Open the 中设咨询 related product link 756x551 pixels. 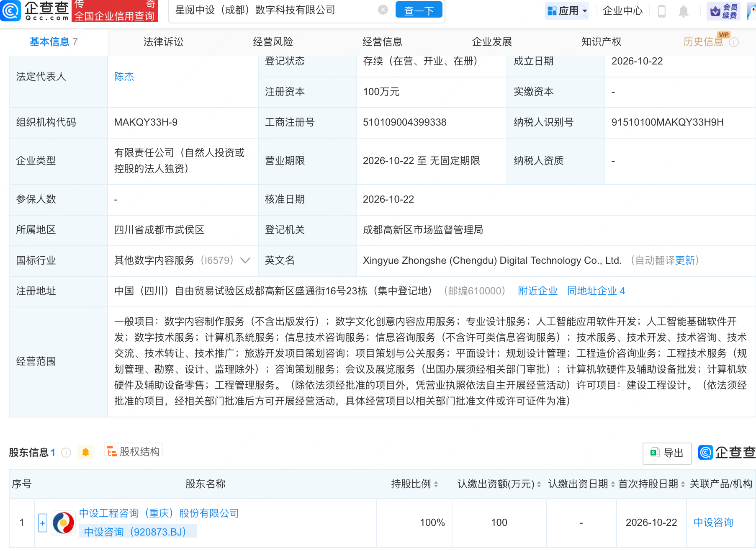coord(713,523)
